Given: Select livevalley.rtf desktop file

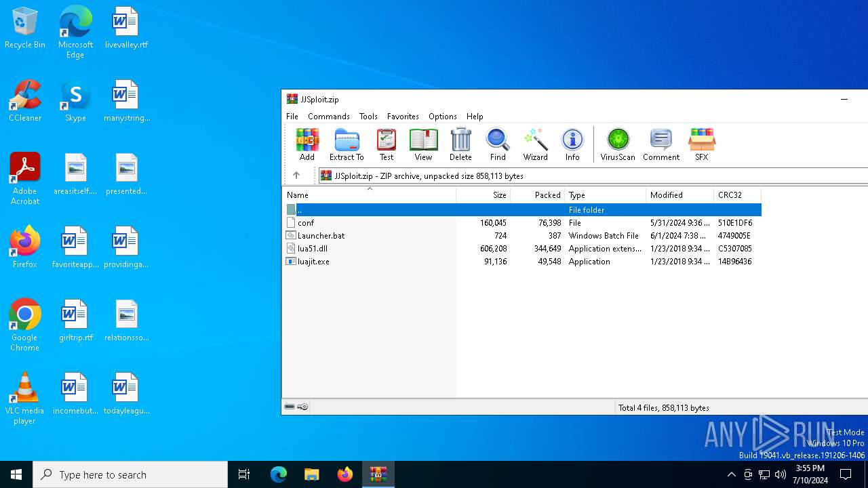Looking at the screenshot, I should 126,28.
